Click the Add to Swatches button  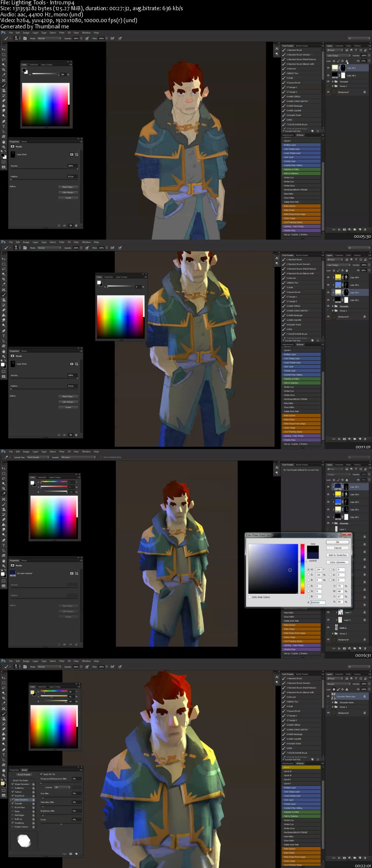337,555
